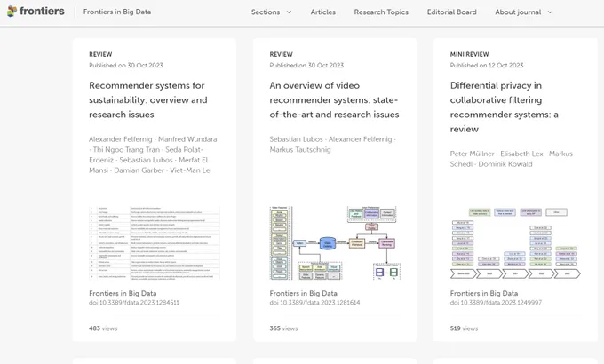Open Research Topics in navigation
The width and height of the screenshot is (604, 364).
point(381,12)
